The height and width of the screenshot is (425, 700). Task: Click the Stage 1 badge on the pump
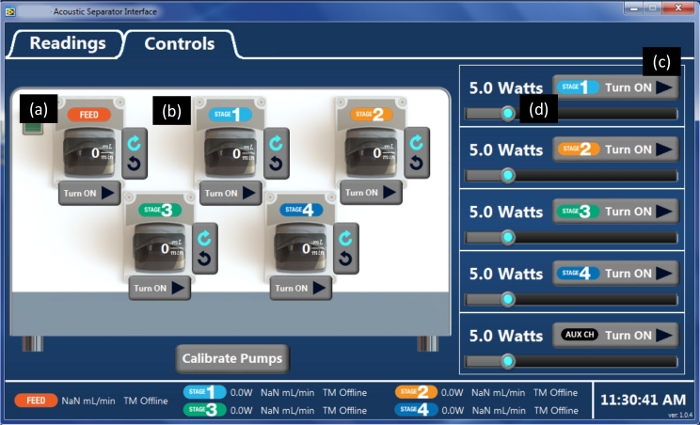[x=230, y=114]
